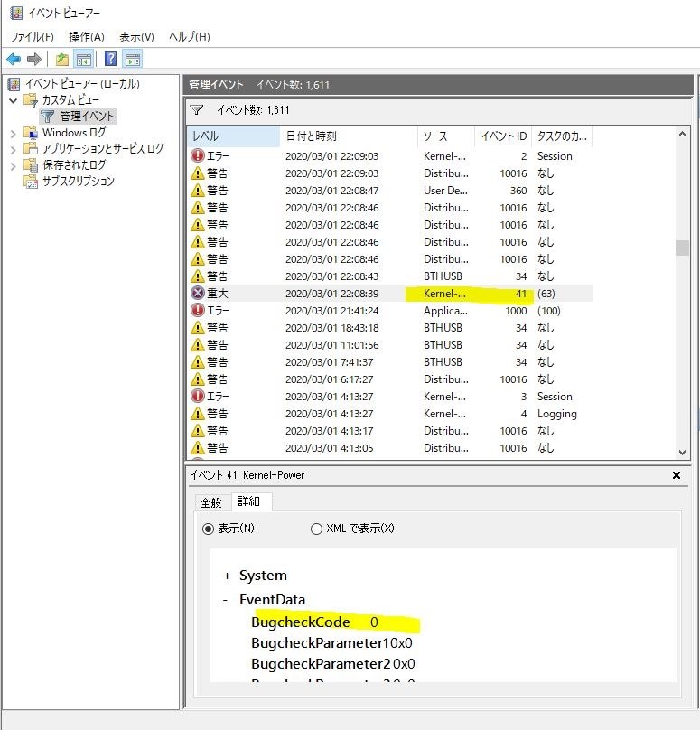Click the filter funnel icon above event list
This screenshot has height=730, width=700.
pyautogui.click(x=196, y=110)
